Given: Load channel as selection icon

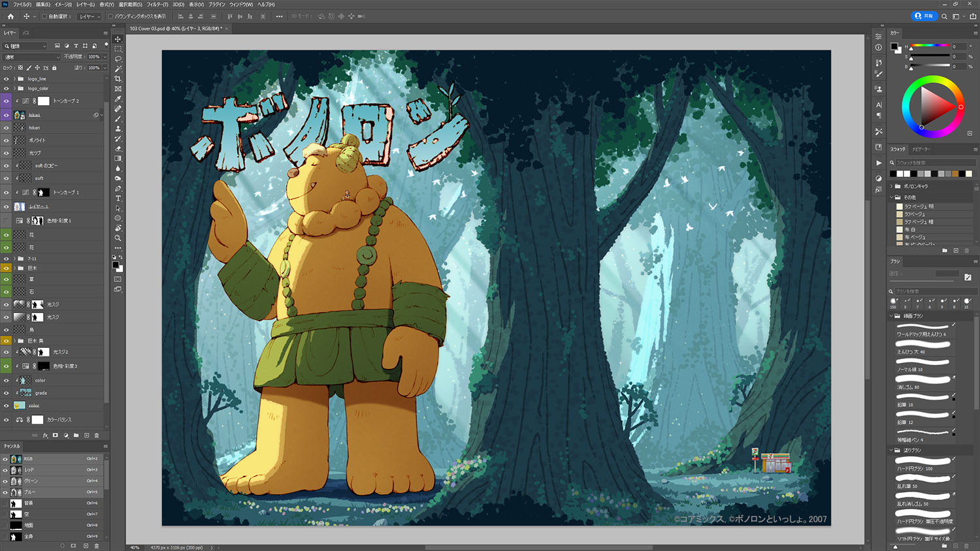Looking at the screenshot, I should [x=63, y=546].
